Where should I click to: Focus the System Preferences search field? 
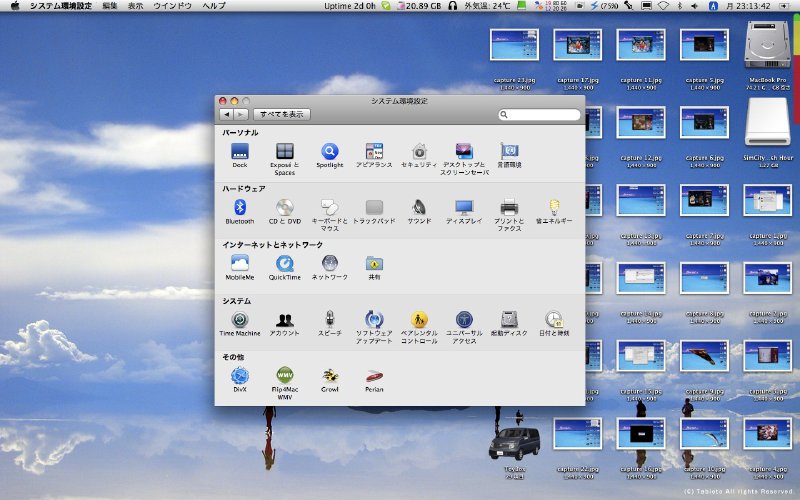tap(539, 115)
